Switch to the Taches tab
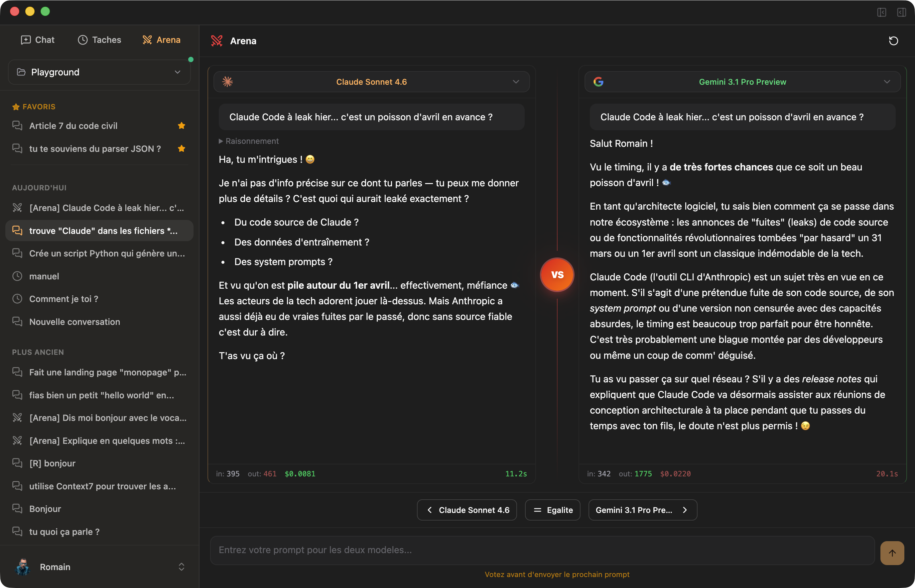915x588 pixels. pyautogui.click(x=99, y=40)
